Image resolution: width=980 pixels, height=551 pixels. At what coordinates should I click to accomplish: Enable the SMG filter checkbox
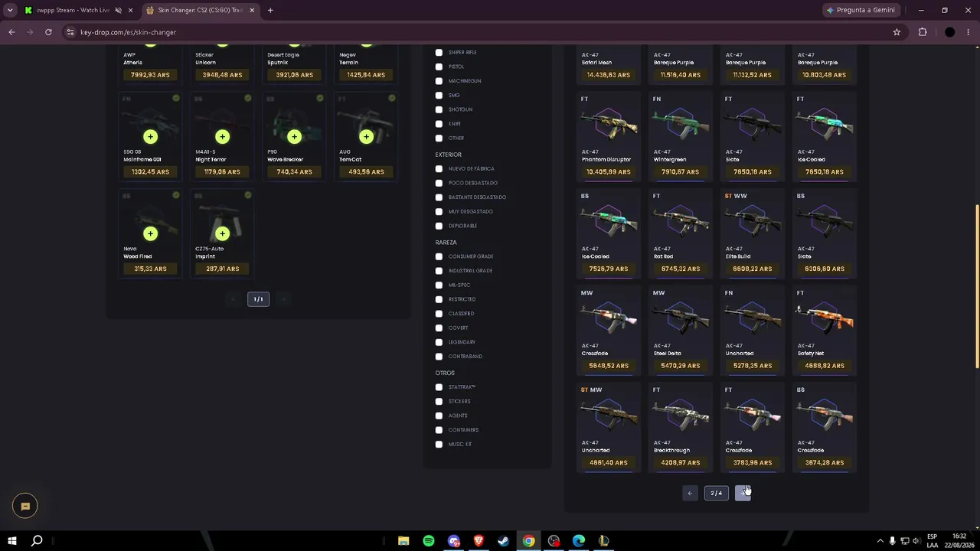(x=439, y=96)
